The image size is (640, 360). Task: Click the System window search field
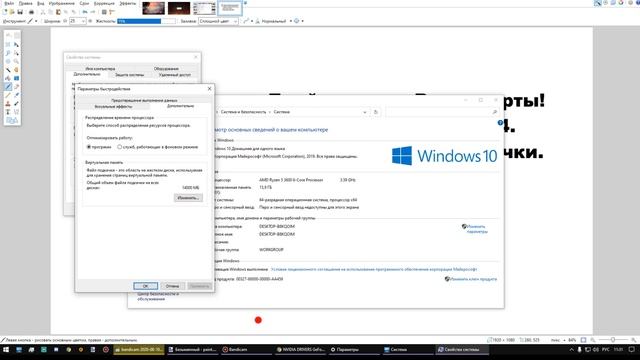(x=442, y=112)
